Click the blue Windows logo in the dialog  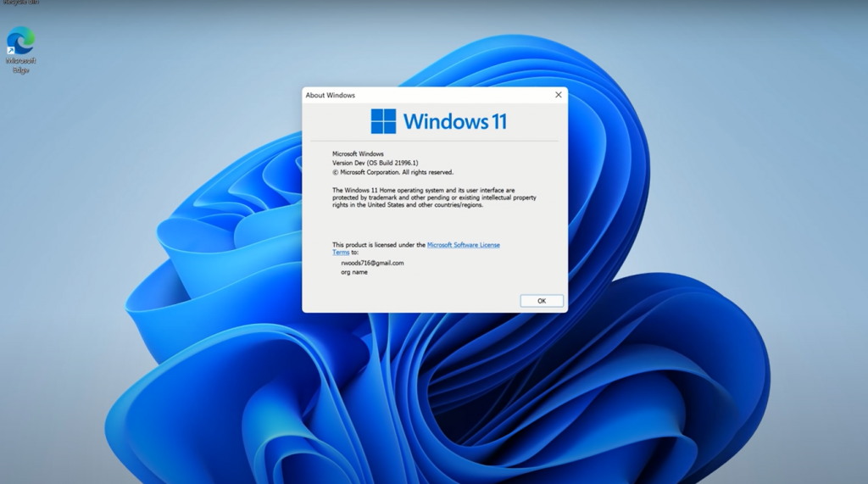point(383,121)
